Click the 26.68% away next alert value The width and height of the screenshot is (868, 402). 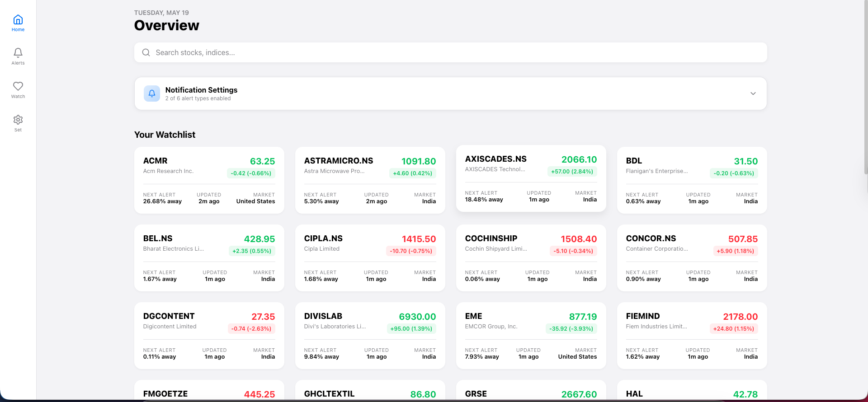[x=162, y=201]
